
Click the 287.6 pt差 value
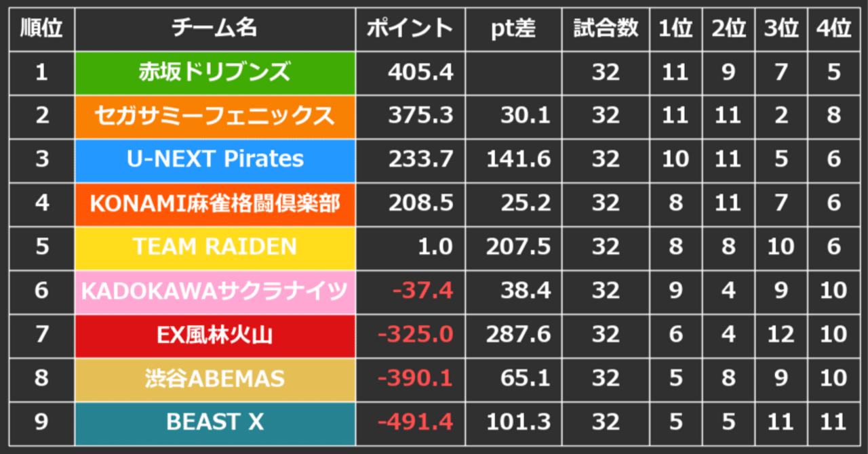[518, 335]
